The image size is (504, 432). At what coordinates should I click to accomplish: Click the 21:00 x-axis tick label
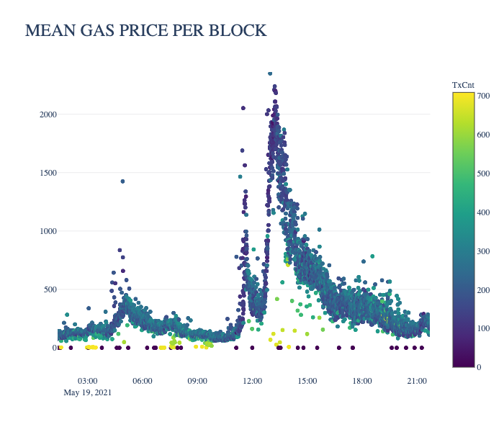click(x=417, y=381)
